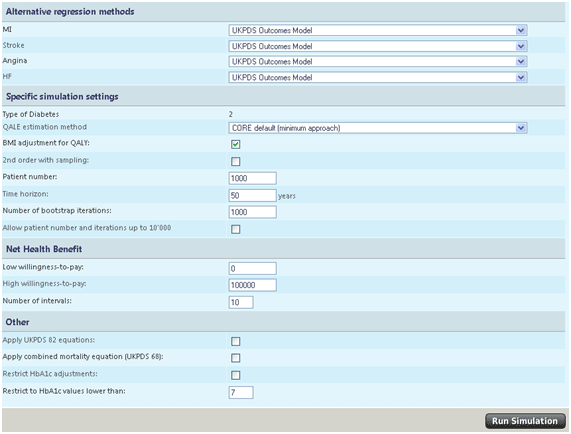Click the Specific simulation settings header
The width and height of the screenshot is (571, 434).
point(62,96)
